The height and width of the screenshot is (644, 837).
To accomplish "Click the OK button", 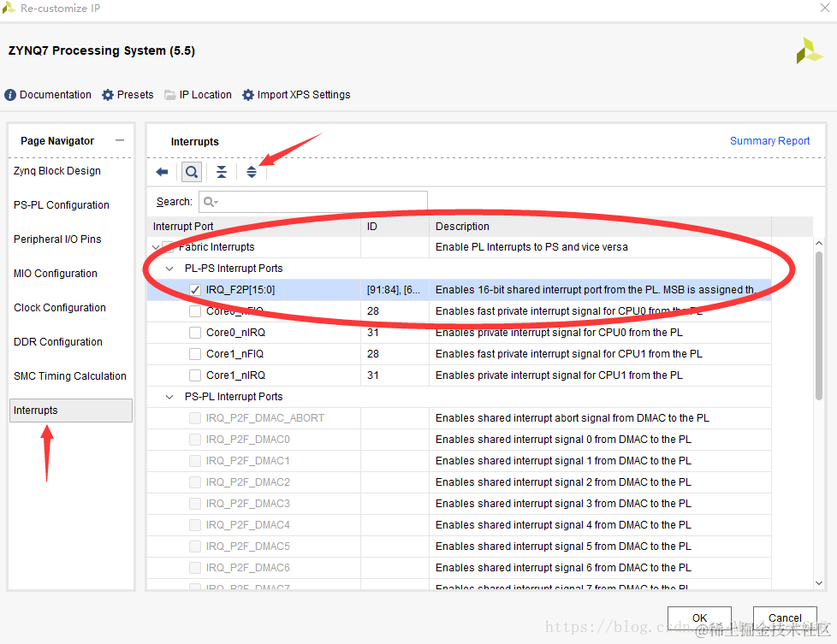I will click(699, 617).
